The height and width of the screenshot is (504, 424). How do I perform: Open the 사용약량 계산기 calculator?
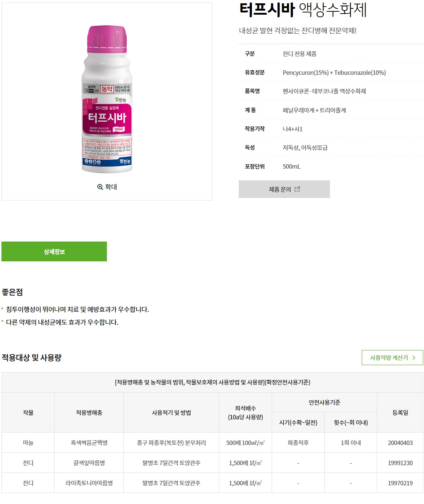pos(392,358)
